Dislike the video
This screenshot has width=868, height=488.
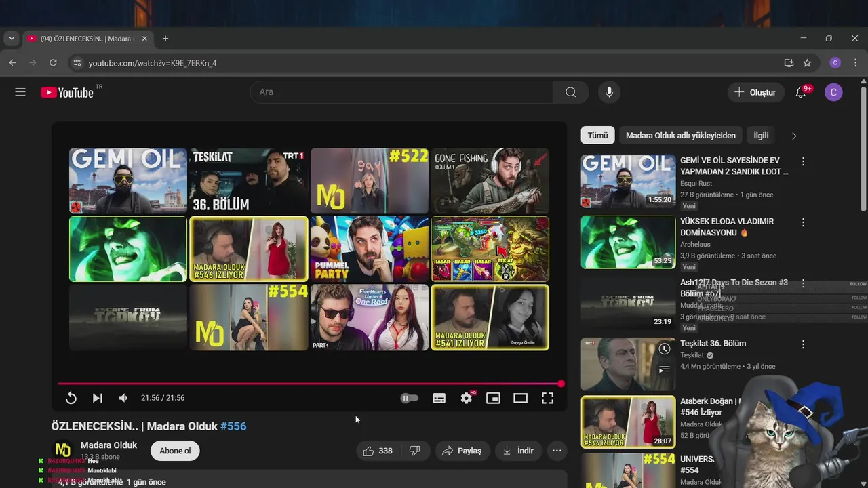[x=415, y=451]
